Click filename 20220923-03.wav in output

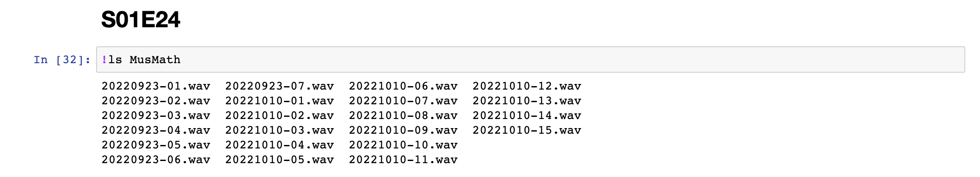click(x=156, y=116)
